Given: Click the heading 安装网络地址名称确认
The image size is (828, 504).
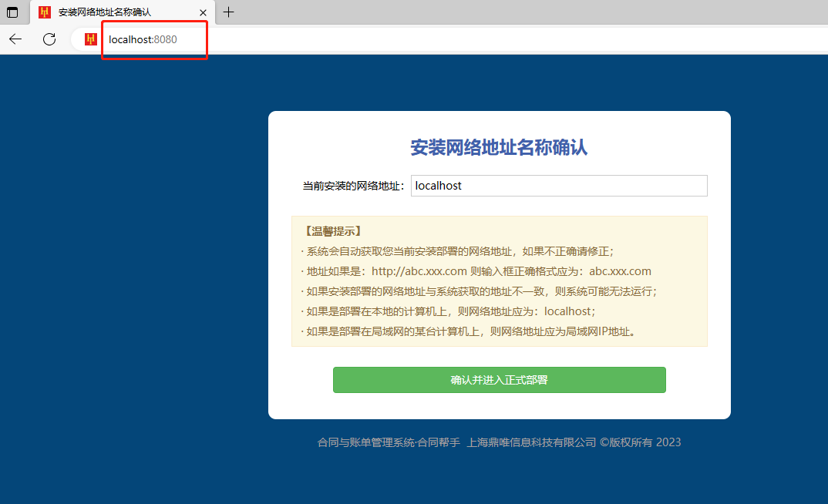Looking at the screenshot, I should tap(499, 147).
